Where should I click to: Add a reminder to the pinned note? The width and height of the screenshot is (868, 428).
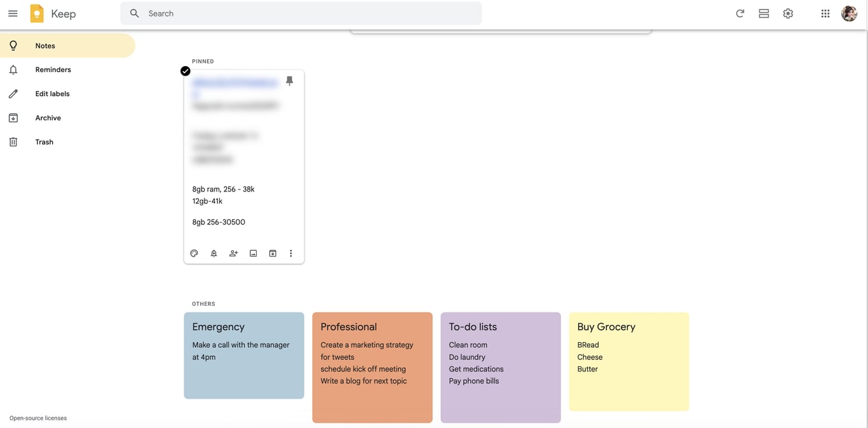point(214,252)
